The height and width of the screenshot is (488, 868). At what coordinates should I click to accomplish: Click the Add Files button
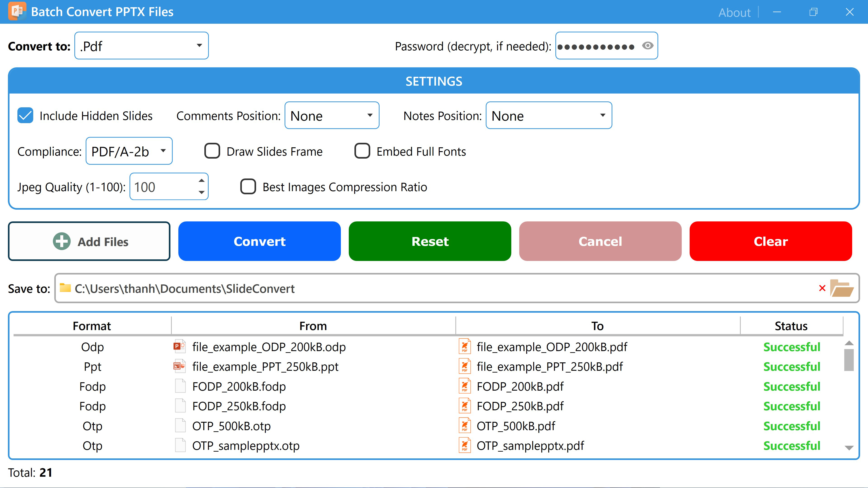pyautogui.click(x=89, y=241)
